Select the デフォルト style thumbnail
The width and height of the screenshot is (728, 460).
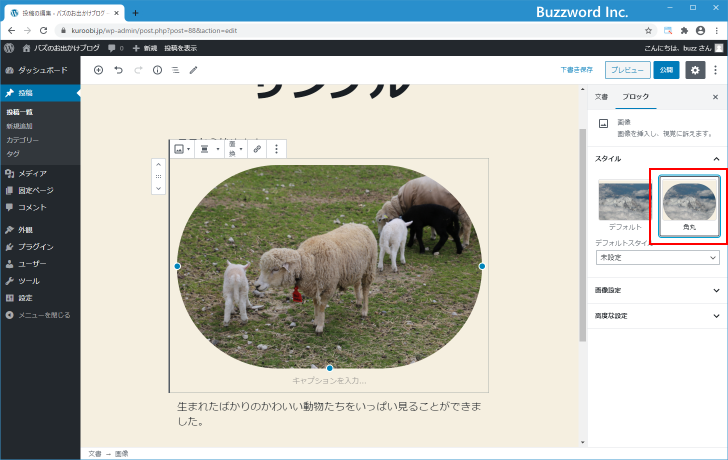[x=625, y=205]
